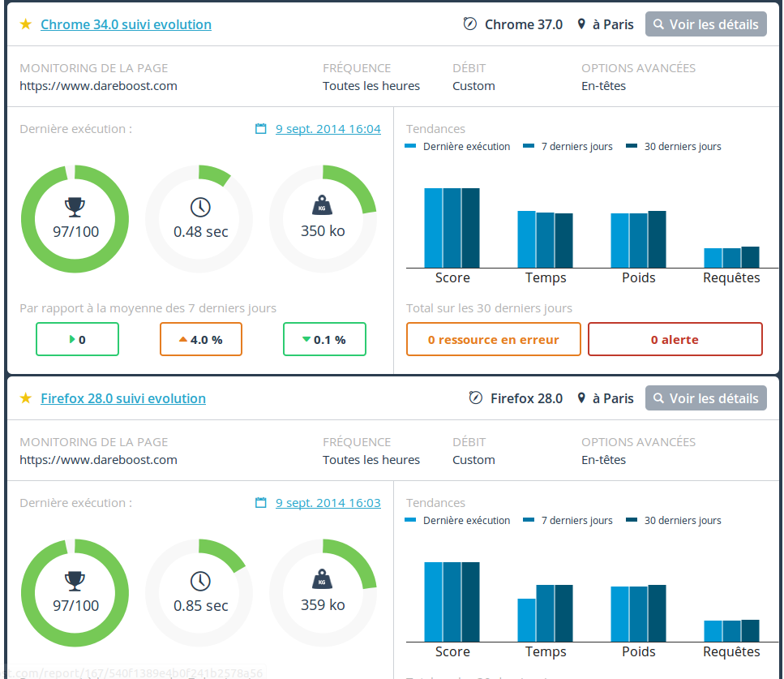Click the calendar icon next to 16:04 date

click(x=260, y=129)
